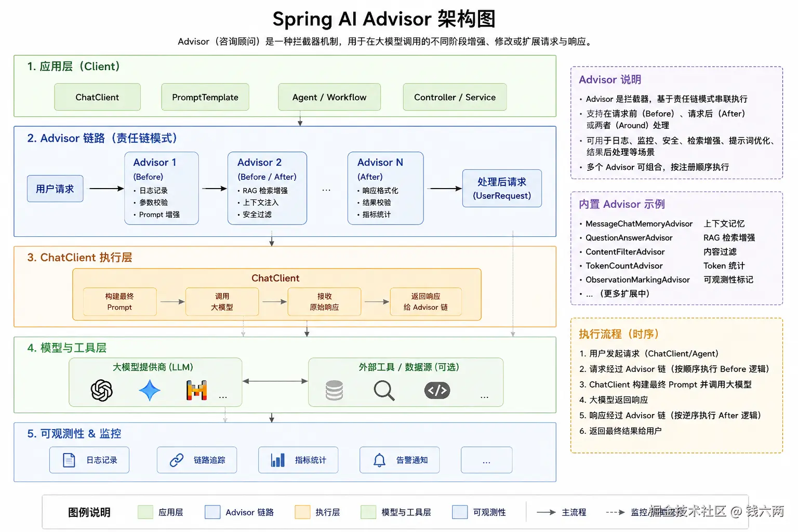The image size is (798, 532).
Task: Click the 安全过滤 item in Advisor 2
Action: (x=257, y=215)
